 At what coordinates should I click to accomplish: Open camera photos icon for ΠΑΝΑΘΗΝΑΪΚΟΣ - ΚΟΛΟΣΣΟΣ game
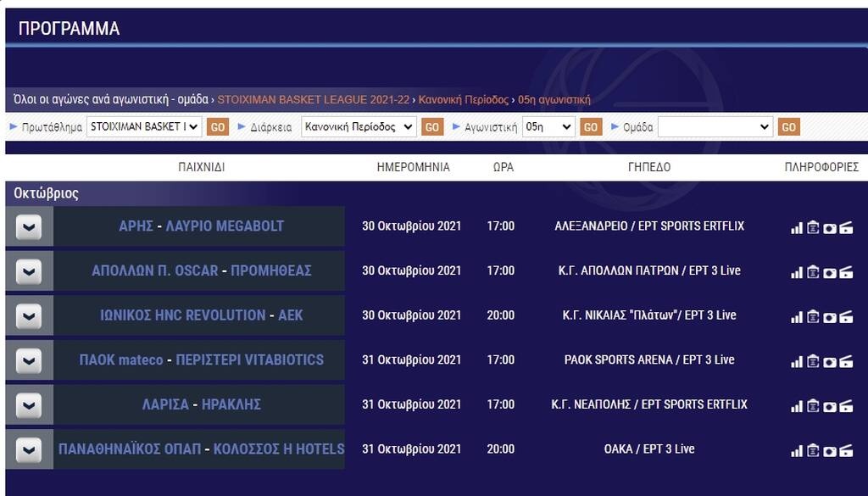click(x=829, y=451)
